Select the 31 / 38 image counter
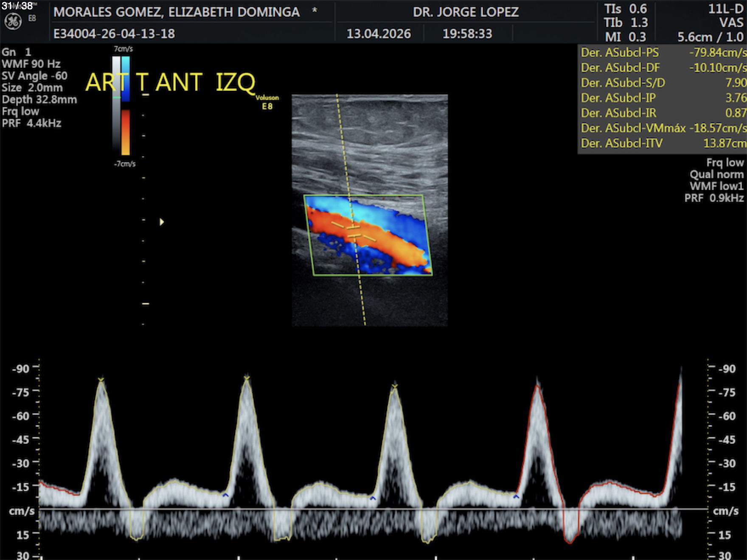This screenshot has width=747, height=560. coord(17,6)
